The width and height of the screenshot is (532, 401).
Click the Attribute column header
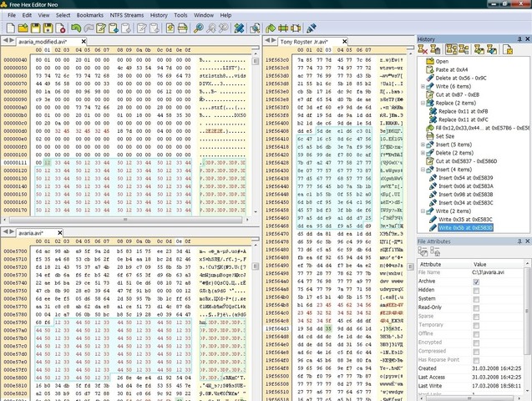[x=430, y=264]
